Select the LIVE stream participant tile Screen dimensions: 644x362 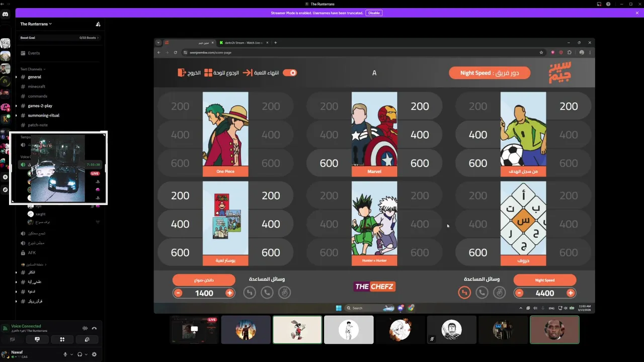[x=194, y=330]
